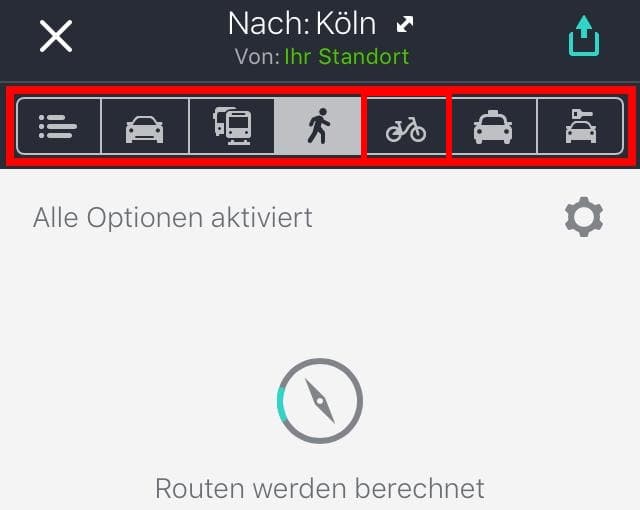Choose the bicycle route mode
This screenshot has height=510, width=640.
point(406,126)
